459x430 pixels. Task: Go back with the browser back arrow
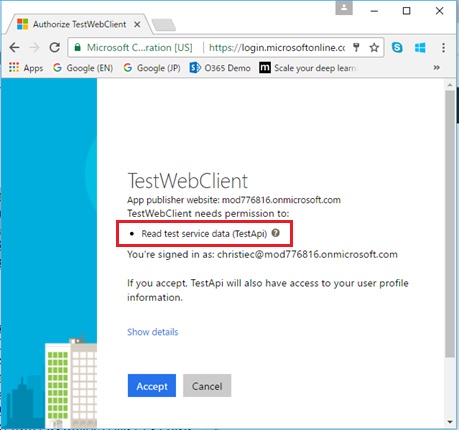coord(14,48)
